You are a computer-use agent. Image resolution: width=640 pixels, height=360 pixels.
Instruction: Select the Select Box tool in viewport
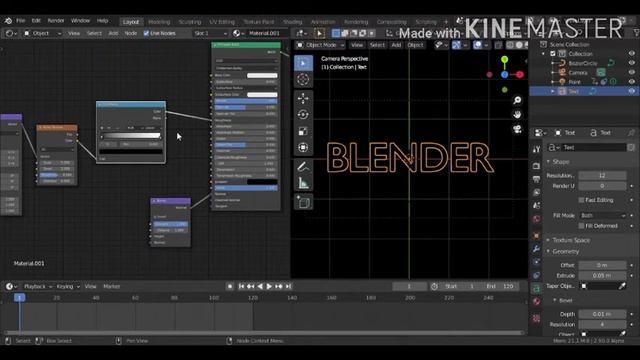click(303, 63)
